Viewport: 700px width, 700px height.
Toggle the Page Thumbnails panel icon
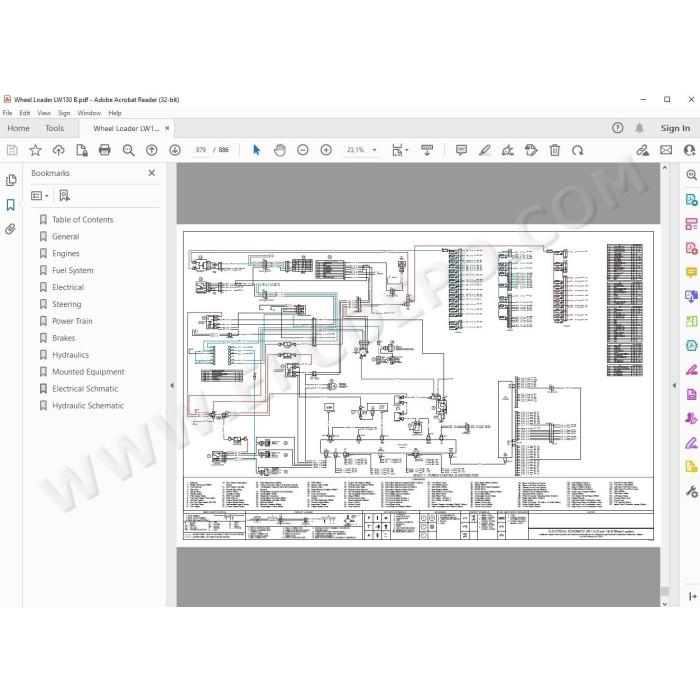point(11,180)
